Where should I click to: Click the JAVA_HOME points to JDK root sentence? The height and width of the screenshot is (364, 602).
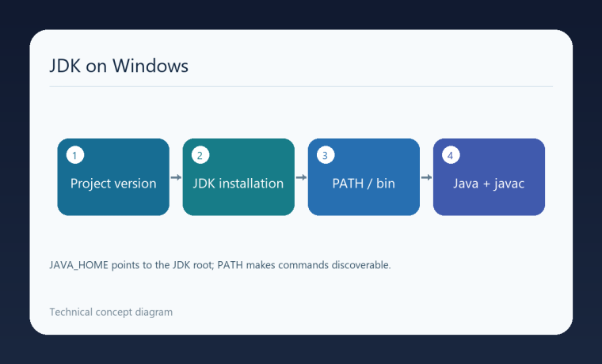pyautogui.click(x=220, y=265)
